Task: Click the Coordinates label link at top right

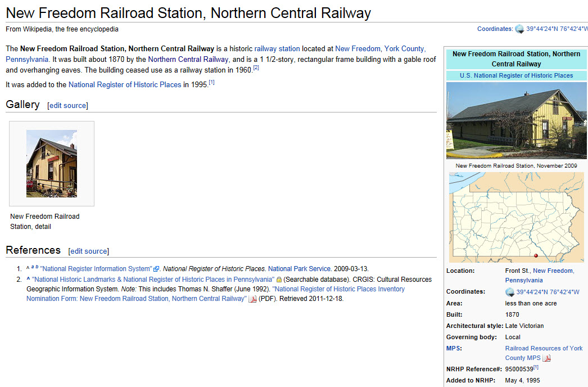Action: click(495, 29)
